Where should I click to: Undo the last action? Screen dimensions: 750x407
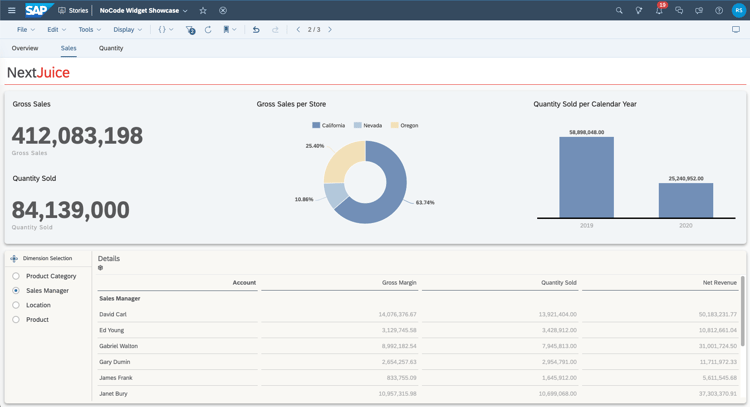click(256, 29)
